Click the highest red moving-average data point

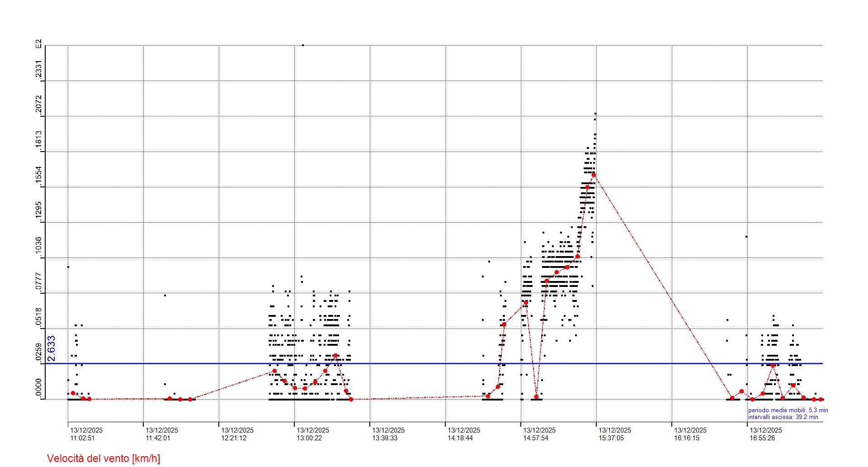click(x=594, y=175)
